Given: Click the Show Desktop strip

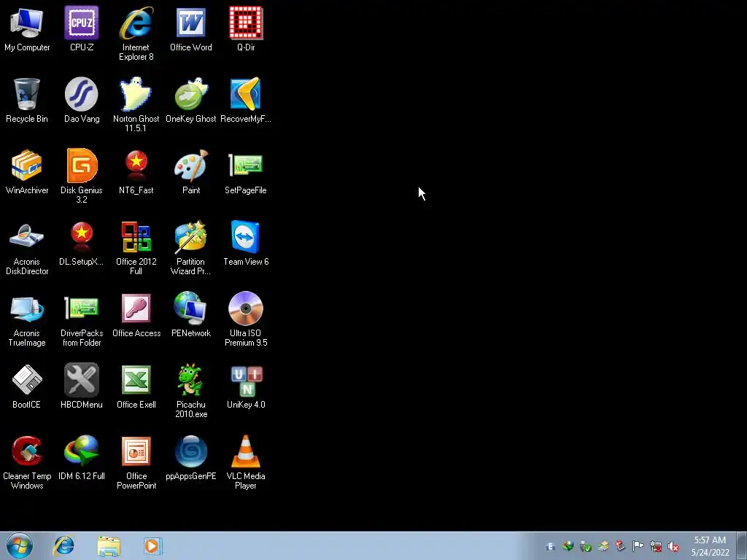Looking at the screenshot, I should click(x=742, y=545).
